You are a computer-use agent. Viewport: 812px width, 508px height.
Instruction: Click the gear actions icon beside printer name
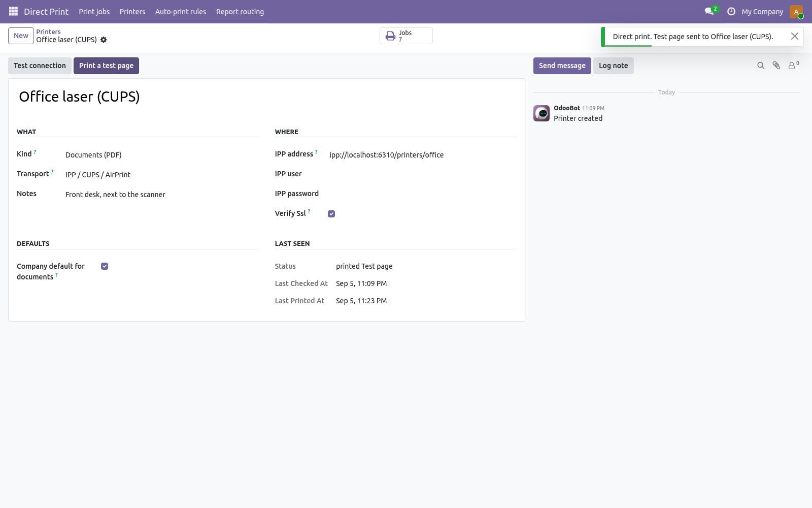(x=104, y=40)
